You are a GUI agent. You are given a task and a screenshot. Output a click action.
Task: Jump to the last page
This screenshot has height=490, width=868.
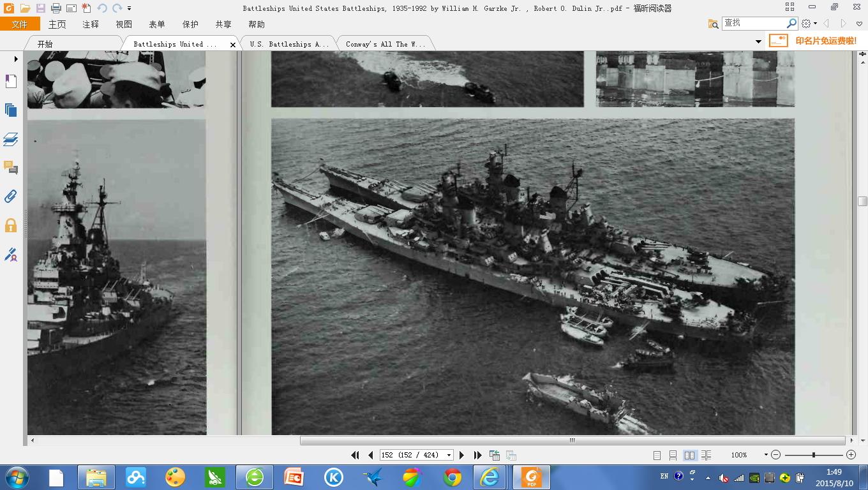click(477, 455)
